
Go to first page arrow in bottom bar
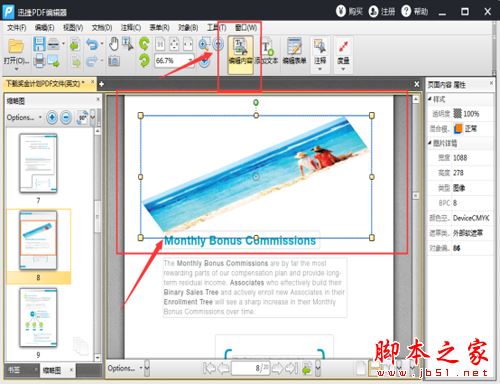(x=209, y=368)
